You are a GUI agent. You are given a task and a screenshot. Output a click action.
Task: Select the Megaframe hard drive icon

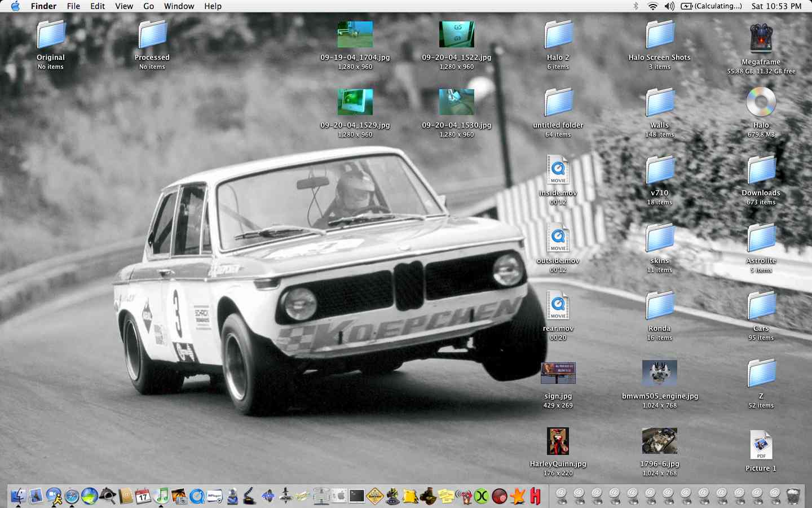tap(761, 40)
